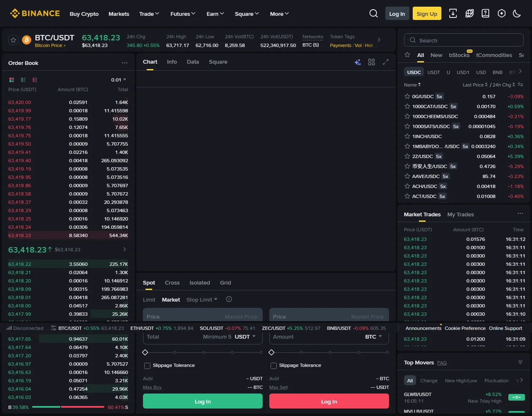
Task: Toggle dark mode moon icon
Action: [517, 14]
